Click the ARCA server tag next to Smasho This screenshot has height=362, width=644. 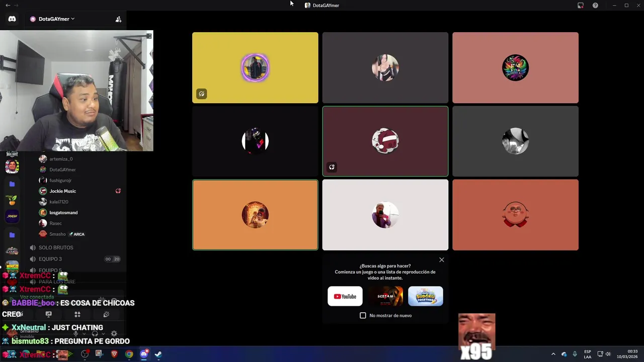[x=76, y=234]
